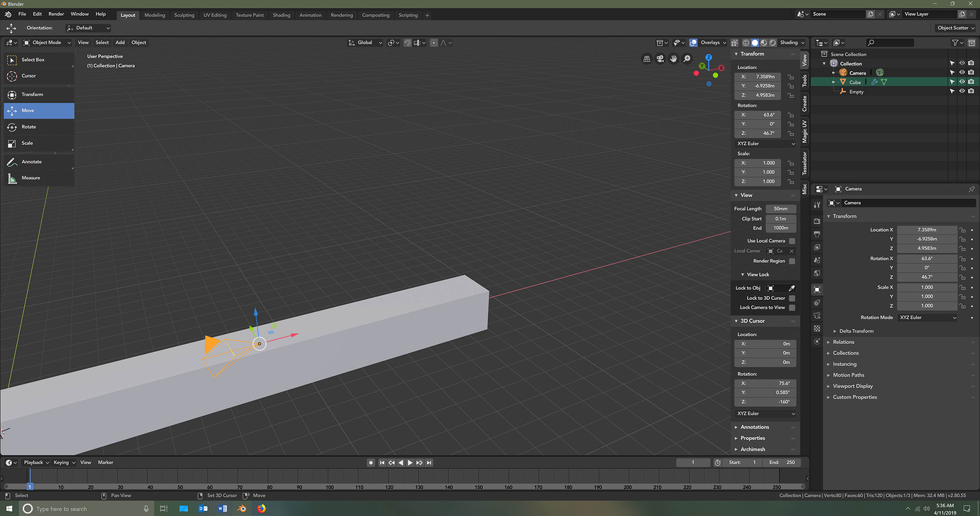Click the Focal Length 50mm slider

[780, 208]
